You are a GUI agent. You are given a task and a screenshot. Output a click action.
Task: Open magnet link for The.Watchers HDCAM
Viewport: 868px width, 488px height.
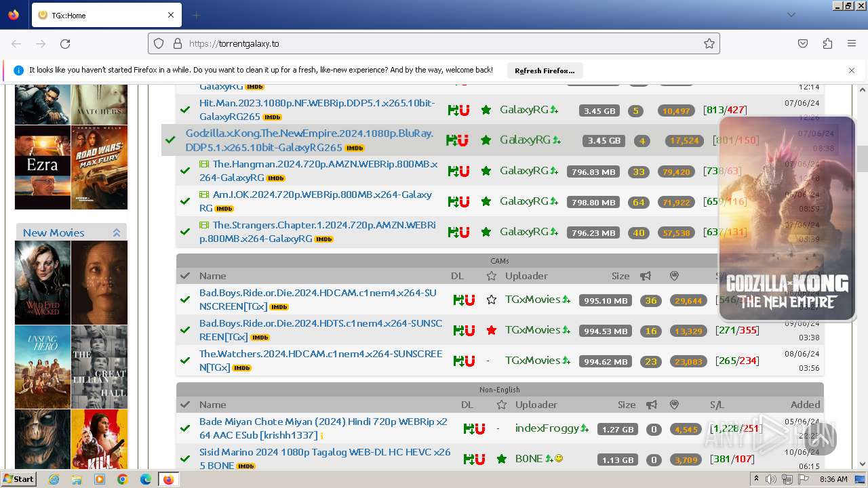coord(469,361)
